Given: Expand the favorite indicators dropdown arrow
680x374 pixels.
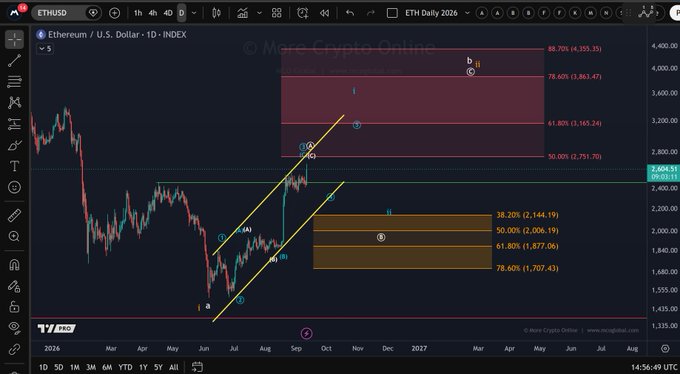Looking at the screenshot, I should (x=259, y=13).
